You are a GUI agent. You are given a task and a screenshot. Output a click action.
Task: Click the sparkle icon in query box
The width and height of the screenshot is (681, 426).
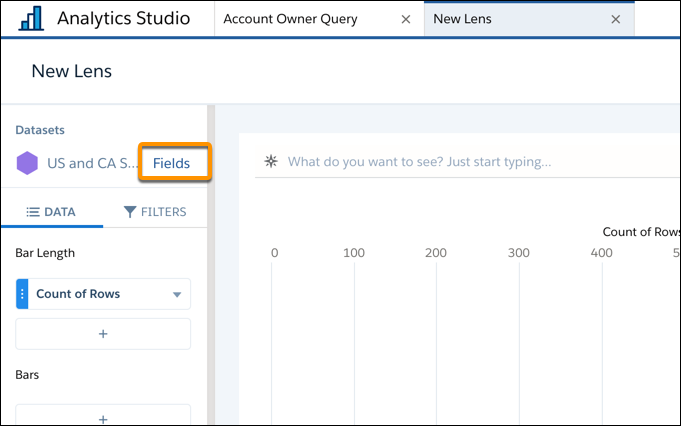coord(271,161)
